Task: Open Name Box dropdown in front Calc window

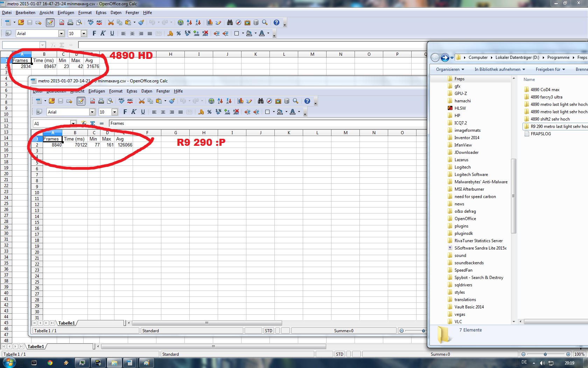Action: pos(73,123)
